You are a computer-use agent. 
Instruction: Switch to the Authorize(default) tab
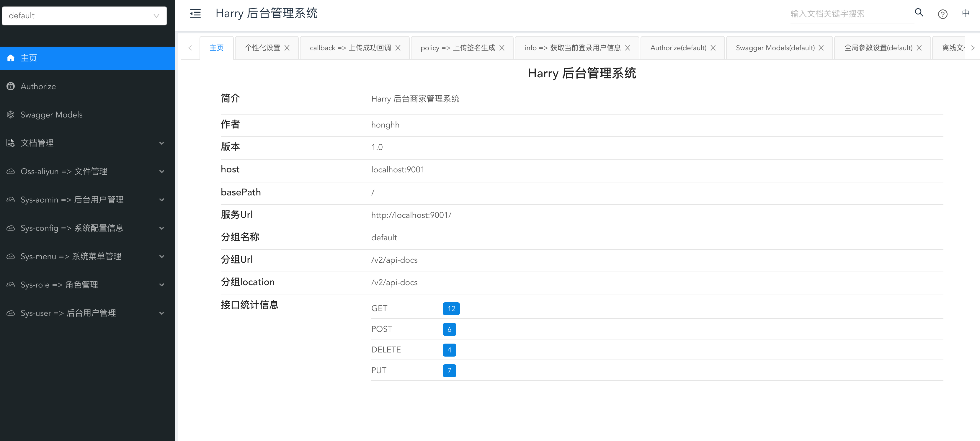click(678, 48)
